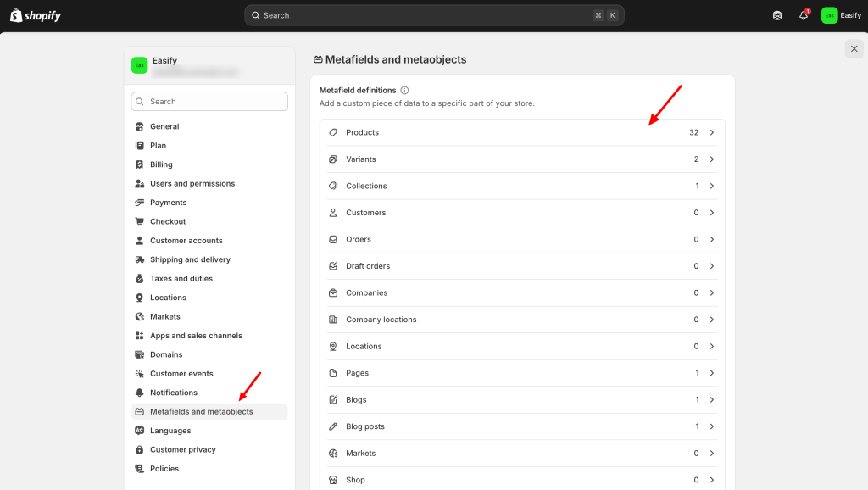Click the Shipping and delivery truck icon
Image resolution: width=868 pixels, height=490 pixels.
140,260
